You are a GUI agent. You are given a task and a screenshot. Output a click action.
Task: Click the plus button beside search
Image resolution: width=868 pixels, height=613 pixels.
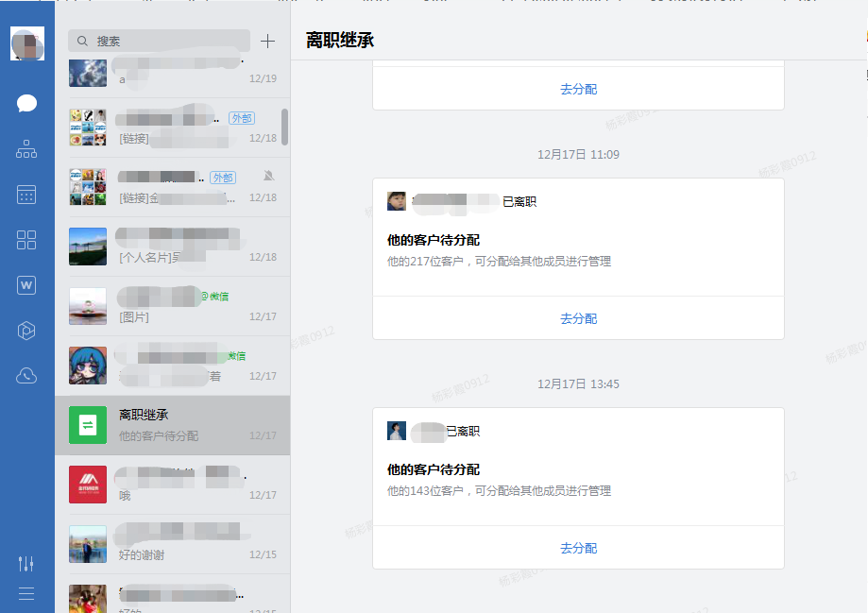(267, 41)
